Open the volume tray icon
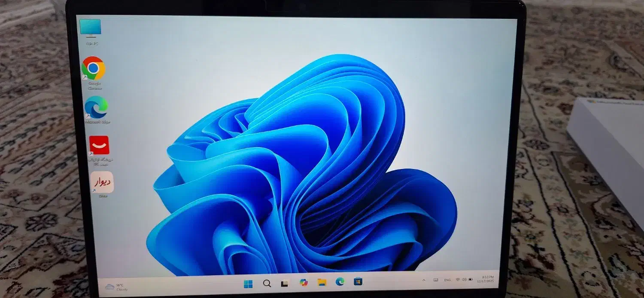Screen dimensions: 644x298 tap(464, 279)
